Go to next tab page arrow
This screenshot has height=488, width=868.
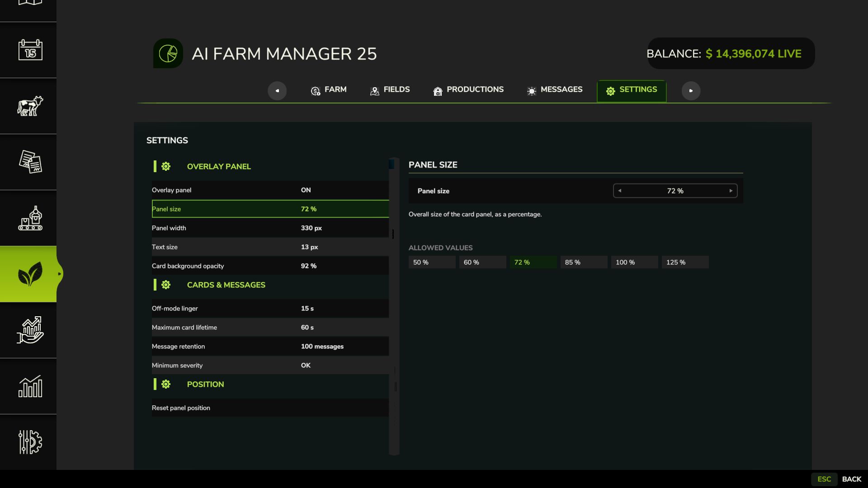[x=691, y=91]
